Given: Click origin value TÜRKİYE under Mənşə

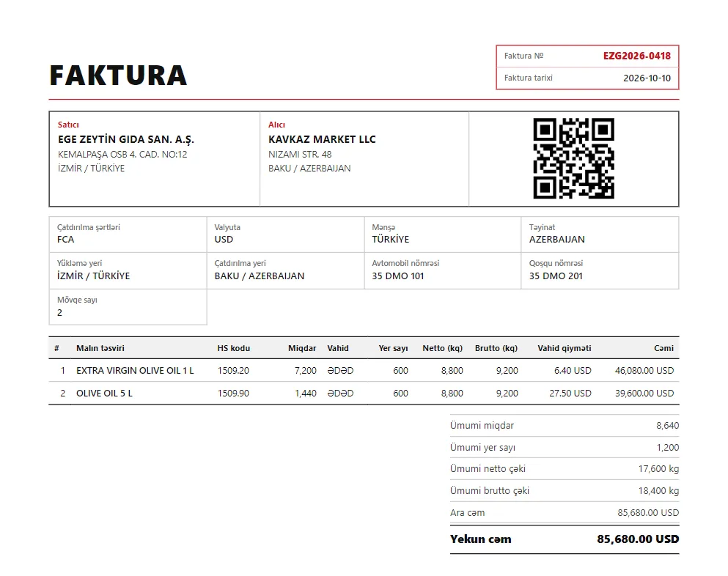Looking at the screenshot, I should [391, 240].
